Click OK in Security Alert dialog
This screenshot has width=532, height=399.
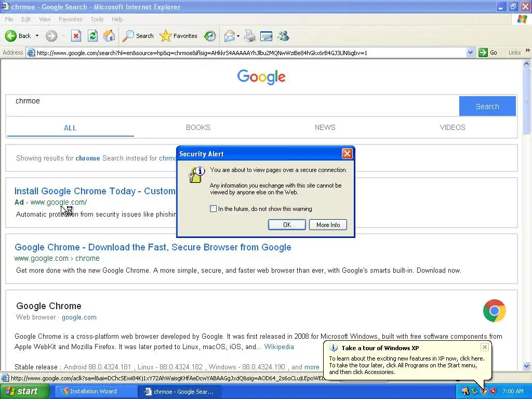(287, 224)
